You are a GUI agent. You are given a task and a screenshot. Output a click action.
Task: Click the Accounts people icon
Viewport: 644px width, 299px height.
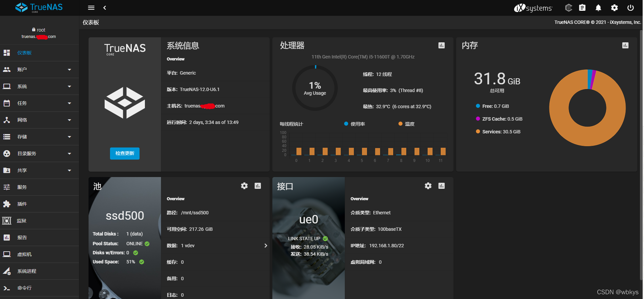pos(7,70)
